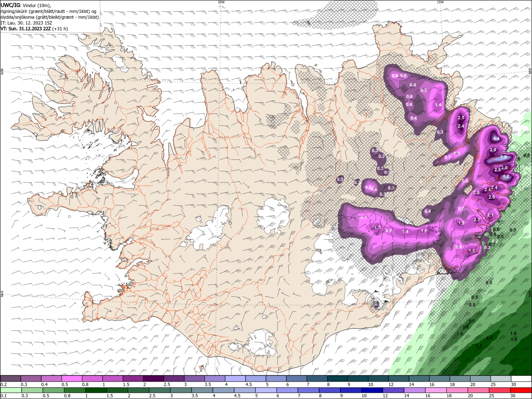Click the 1.8 value near the southeast coast
The height and width of the screenshot is (399, 532).
coord(472,251)
